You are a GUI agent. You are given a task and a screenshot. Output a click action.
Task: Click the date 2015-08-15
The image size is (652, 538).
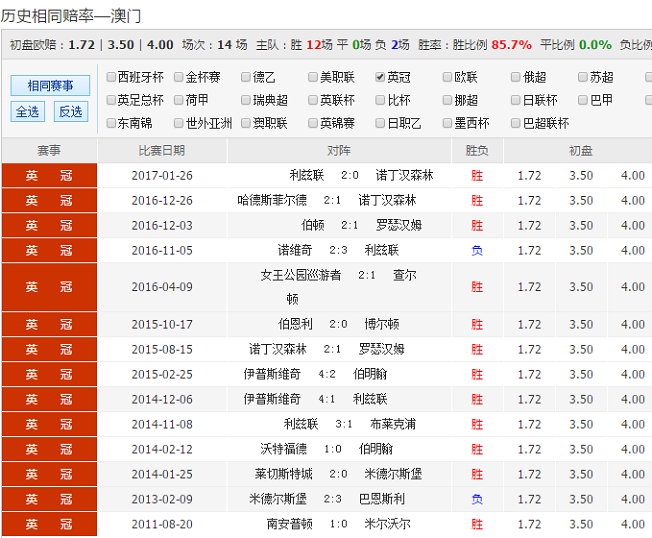point(162,349)
